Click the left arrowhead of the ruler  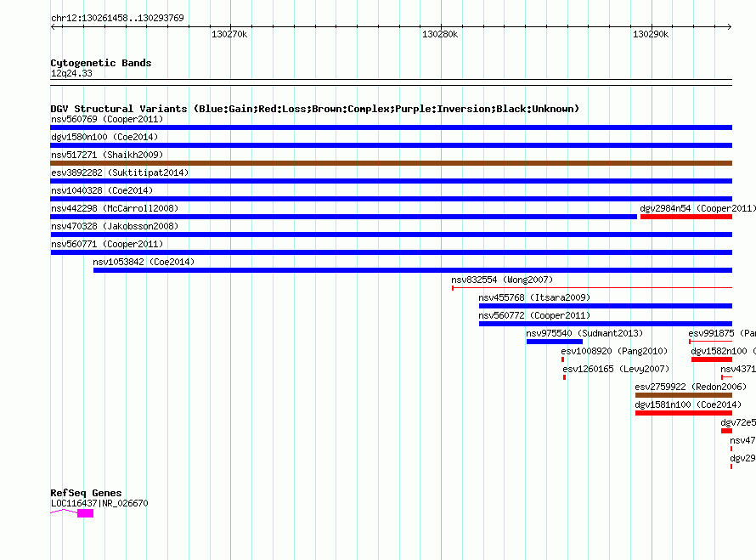[53, 26]
